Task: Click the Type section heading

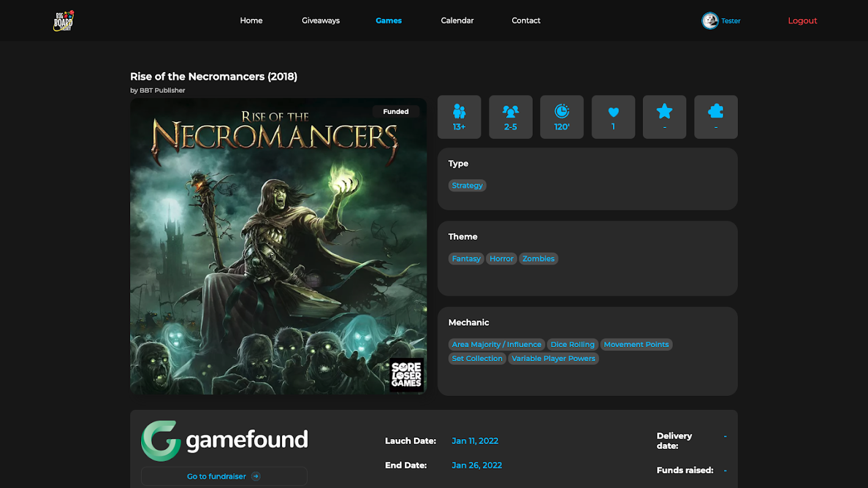Action: (458, 163)
